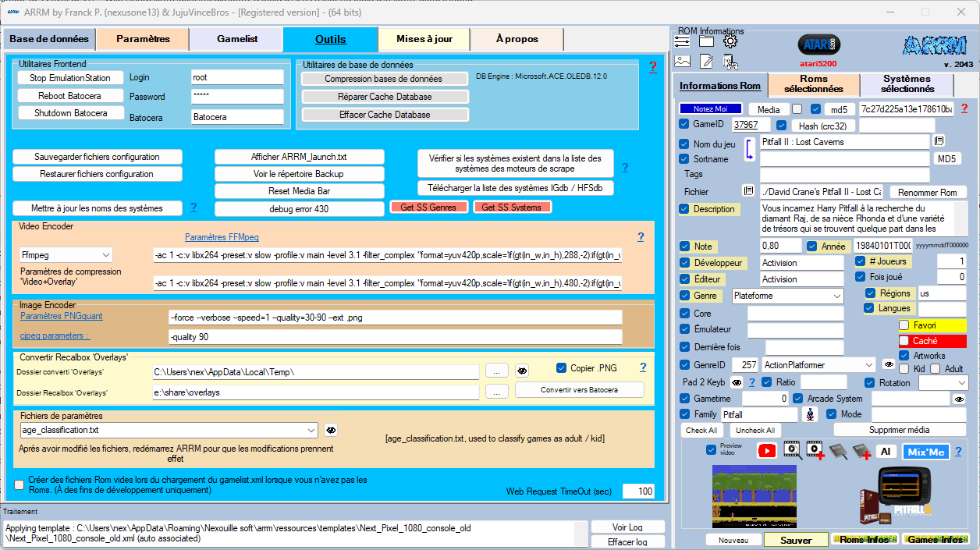Click the note edit pencil icon
The width and height of the screenshot is (980, 550).
click(x=706, y=61)
